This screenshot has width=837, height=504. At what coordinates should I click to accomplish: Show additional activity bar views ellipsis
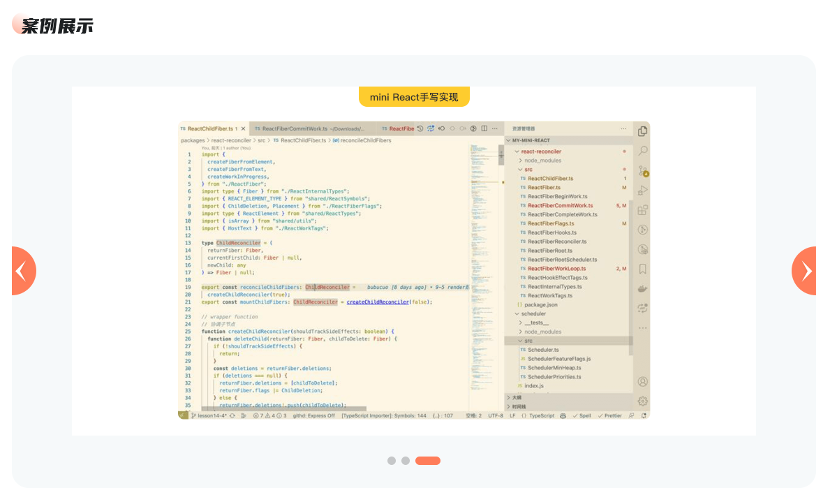643,328
